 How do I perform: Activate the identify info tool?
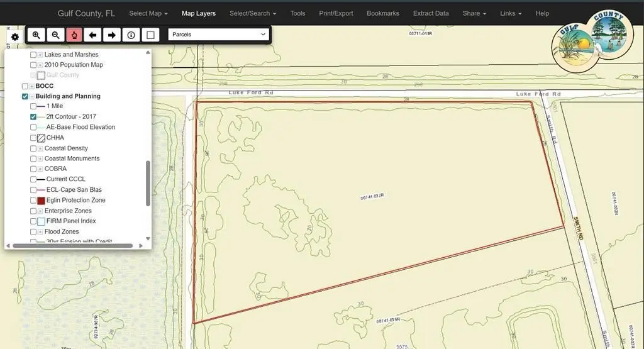pyautogui.click(x=131, y=35)
